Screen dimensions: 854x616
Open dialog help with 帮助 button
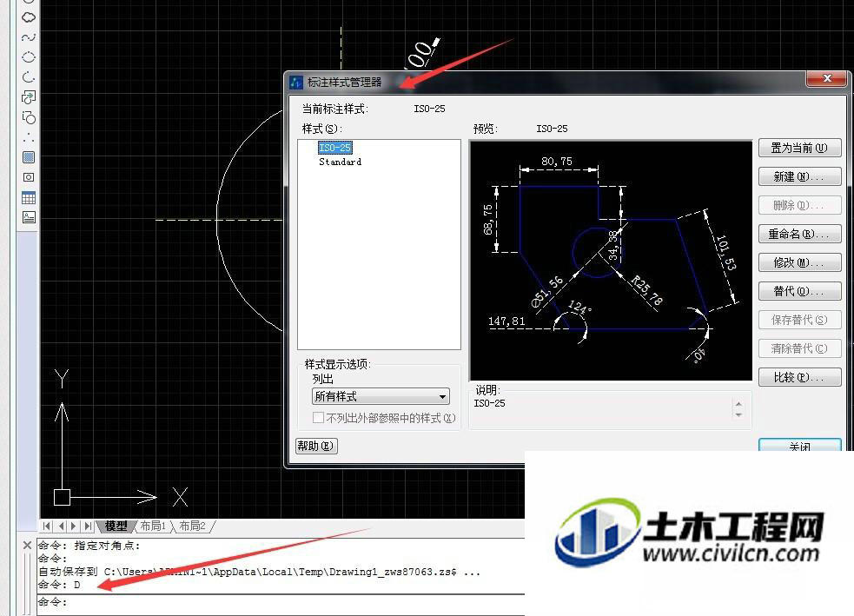click(316, 446)
